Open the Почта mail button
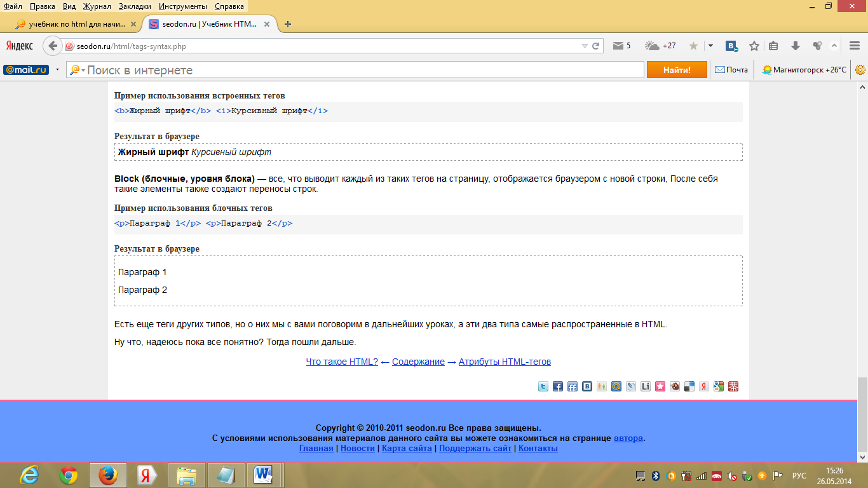Screen dimensions: 868x488 click(731, 70)
